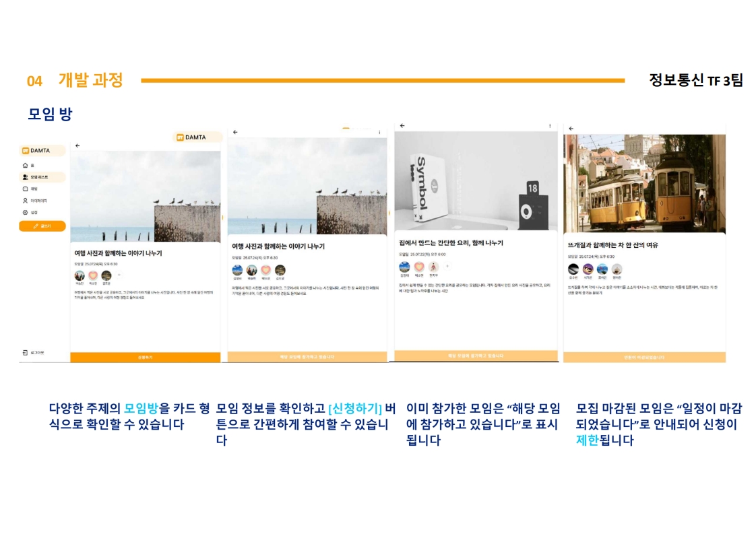
Task: Open settings gear item in the sidebar
Action: pos(30,213)
